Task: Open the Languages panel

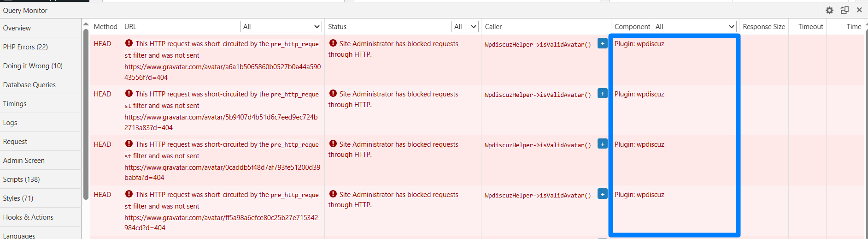Action: click(x=41, y=233)
